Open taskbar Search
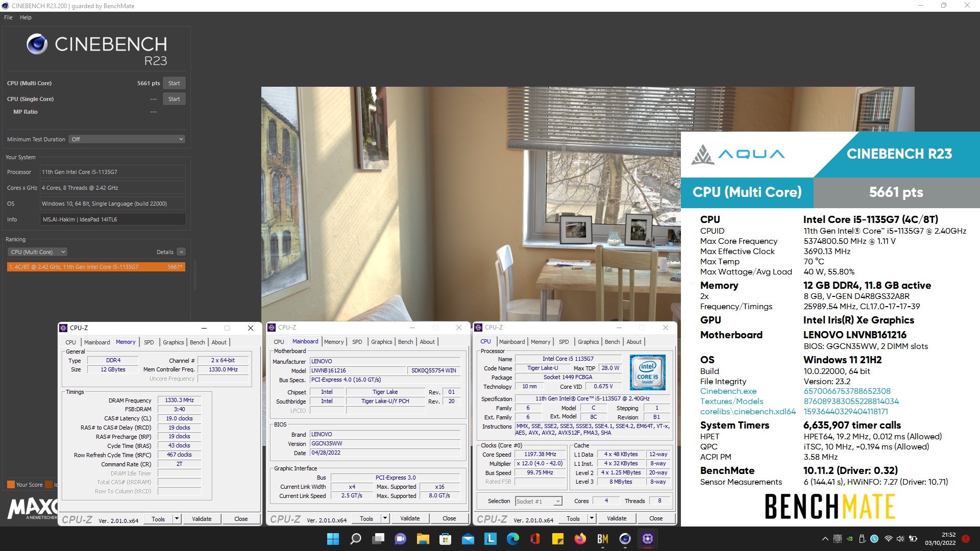980x551 pixels. click(356, 539)
